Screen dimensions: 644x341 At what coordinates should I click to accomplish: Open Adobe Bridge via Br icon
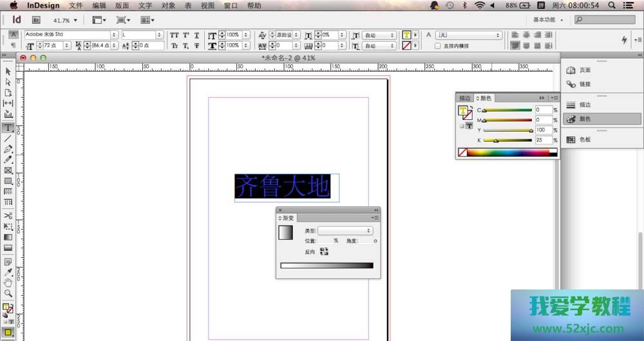(37, 20)
